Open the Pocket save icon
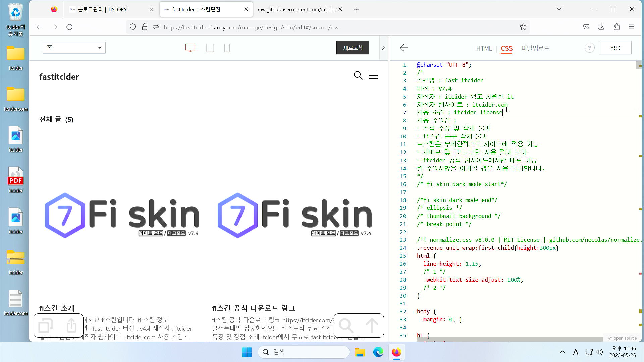 tap(586, 27)
